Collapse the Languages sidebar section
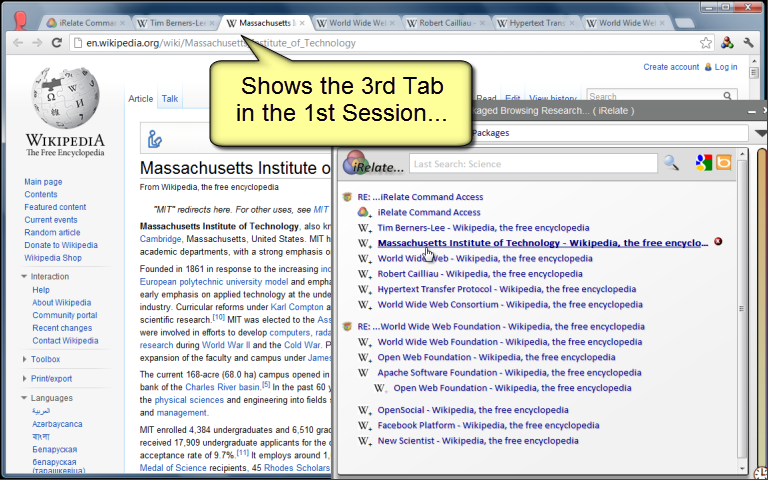Viewport: 768px width, 480px height. (x=24, y=398)
